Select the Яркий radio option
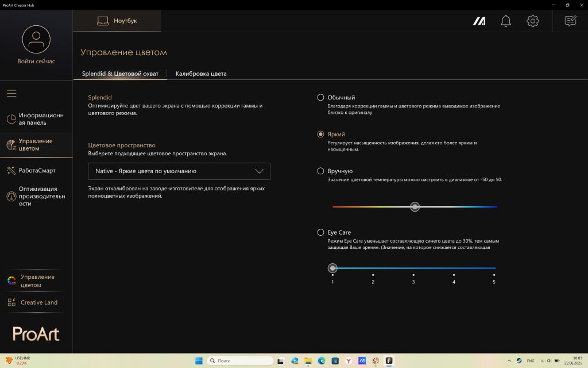 [320, 134]
